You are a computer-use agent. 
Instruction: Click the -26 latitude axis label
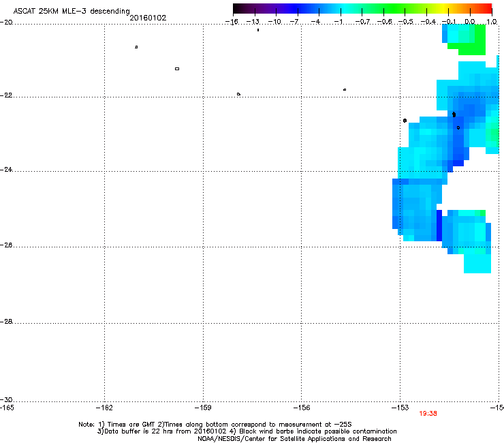click(x=6, y=245)
